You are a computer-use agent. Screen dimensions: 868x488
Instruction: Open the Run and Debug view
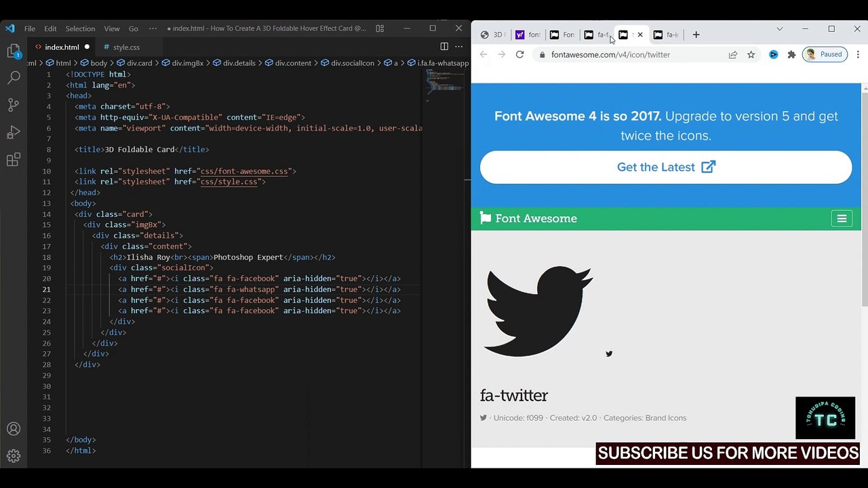coord(13,132)
